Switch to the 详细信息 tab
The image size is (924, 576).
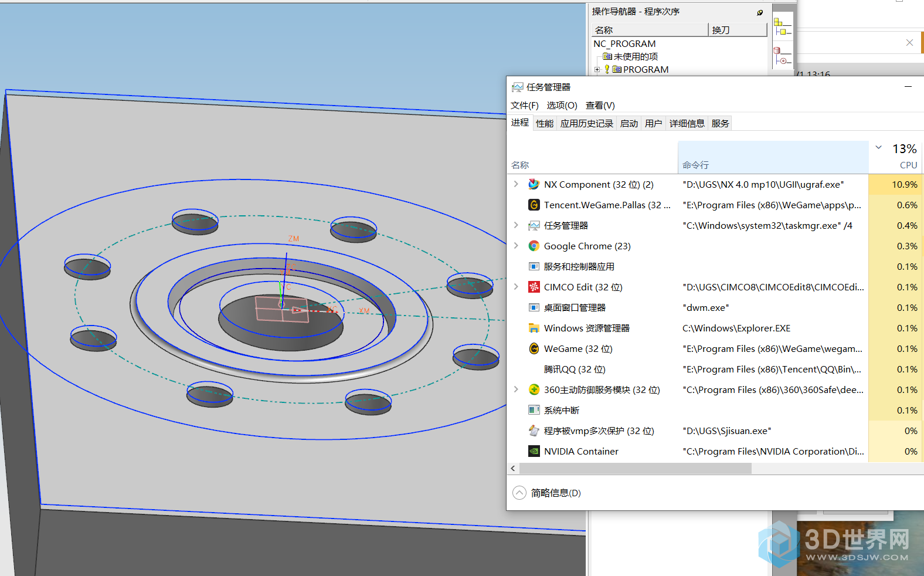[x=687, y=123]
